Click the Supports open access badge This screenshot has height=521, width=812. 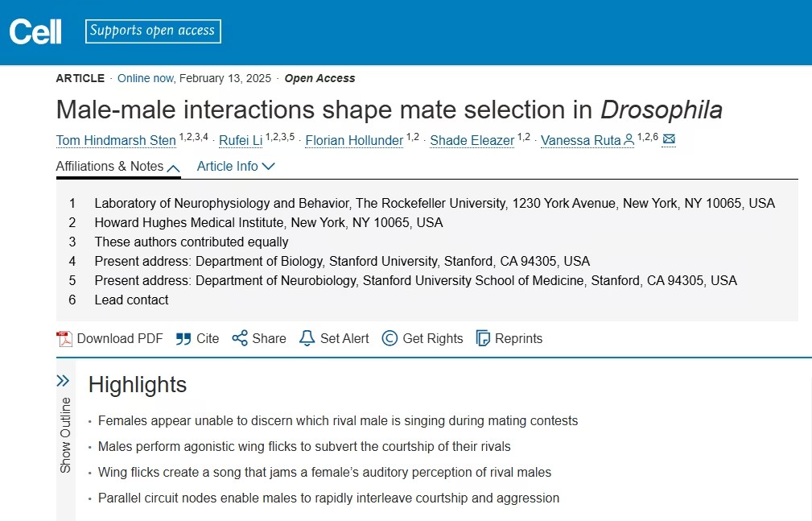tap(153, 31)
